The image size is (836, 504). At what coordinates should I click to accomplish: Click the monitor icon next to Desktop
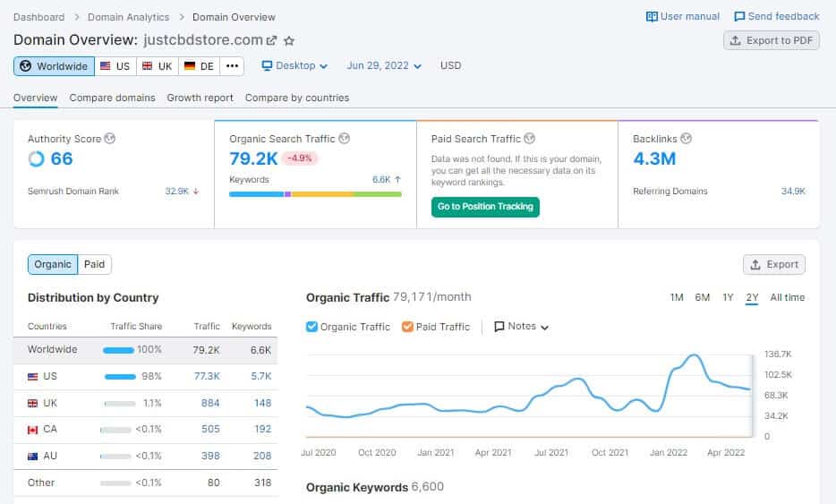coord(267,65)
